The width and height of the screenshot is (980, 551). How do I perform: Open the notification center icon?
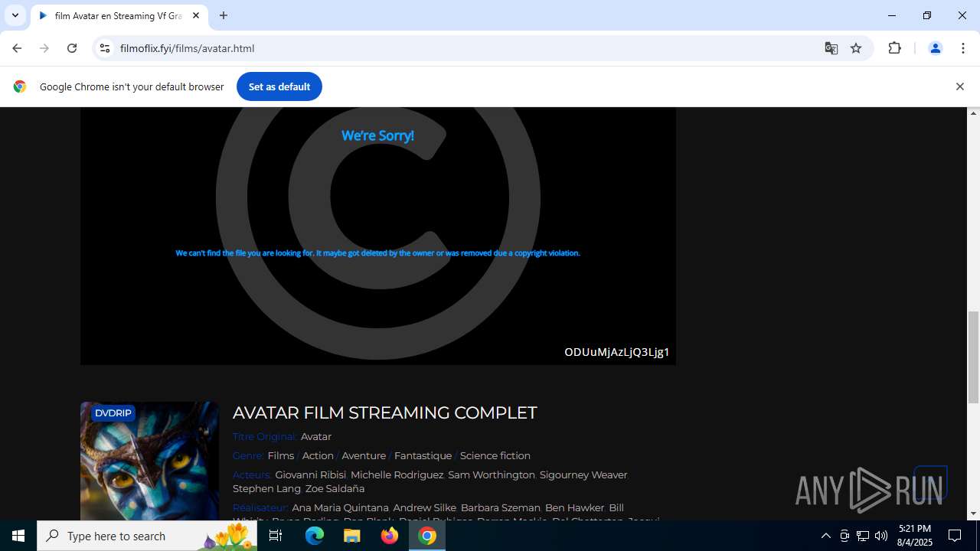click(955, 536)
